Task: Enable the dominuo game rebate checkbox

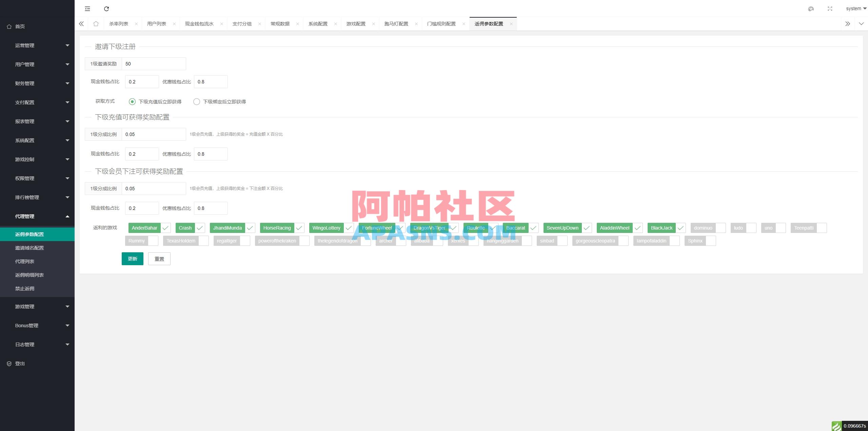Action: [x=721, y=228]
